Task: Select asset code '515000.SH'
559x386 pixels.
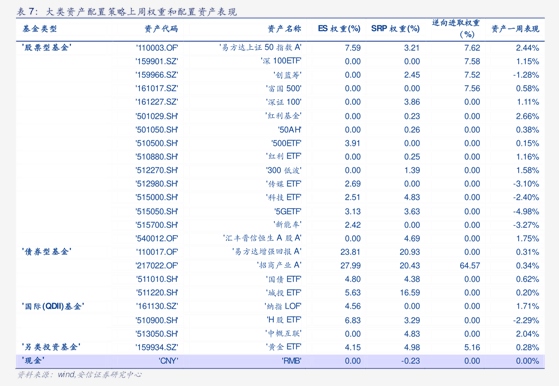Action: [157, 197]
